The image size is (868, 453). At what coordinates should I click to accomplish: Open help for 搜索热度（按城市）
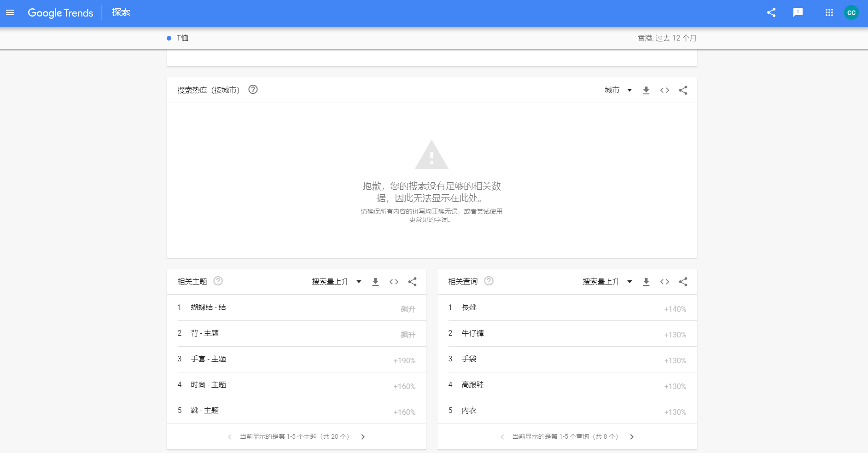coord(253,90)
